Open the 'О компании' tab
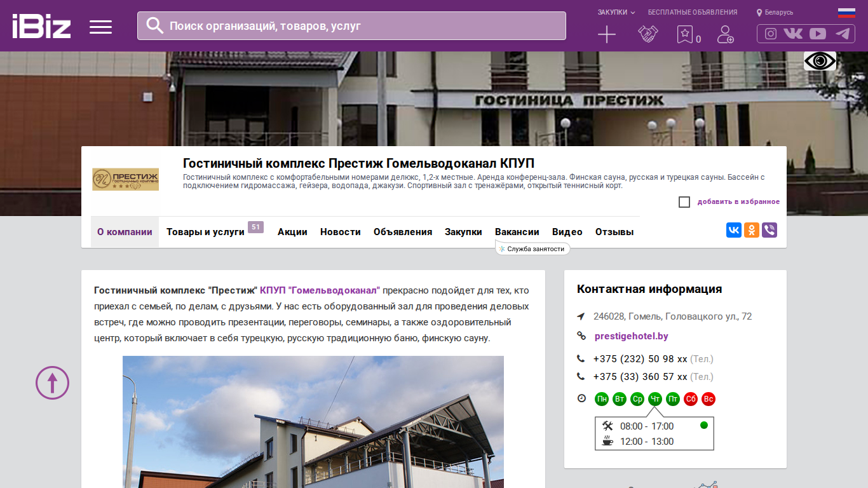This screenshot has height=488, width=868. pyautogui.click(x=125, y=232)
